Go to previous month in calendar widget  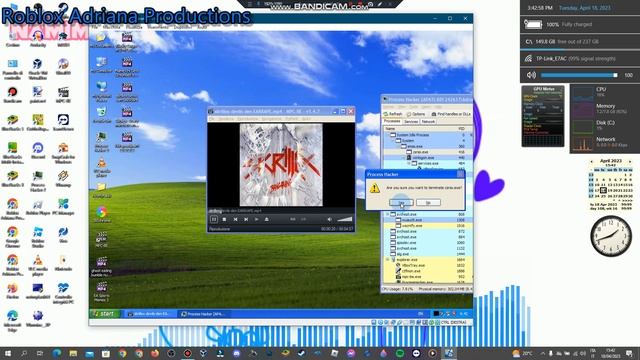coord(591,161)
